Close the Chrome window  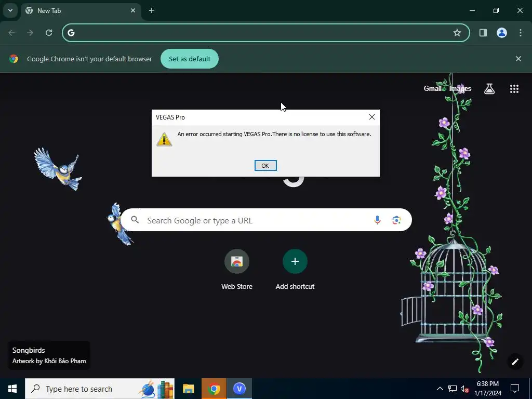click(520, 10)
